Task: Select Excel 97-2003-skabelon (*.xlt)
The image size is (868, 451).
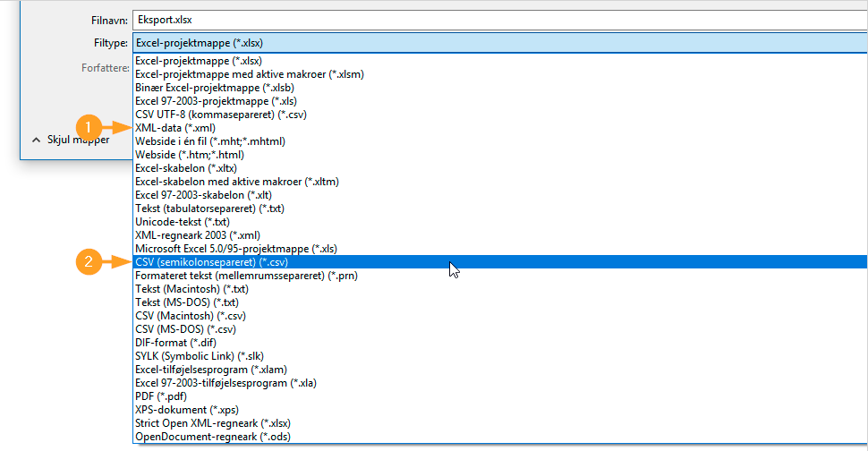Action: tap(500, 195)
